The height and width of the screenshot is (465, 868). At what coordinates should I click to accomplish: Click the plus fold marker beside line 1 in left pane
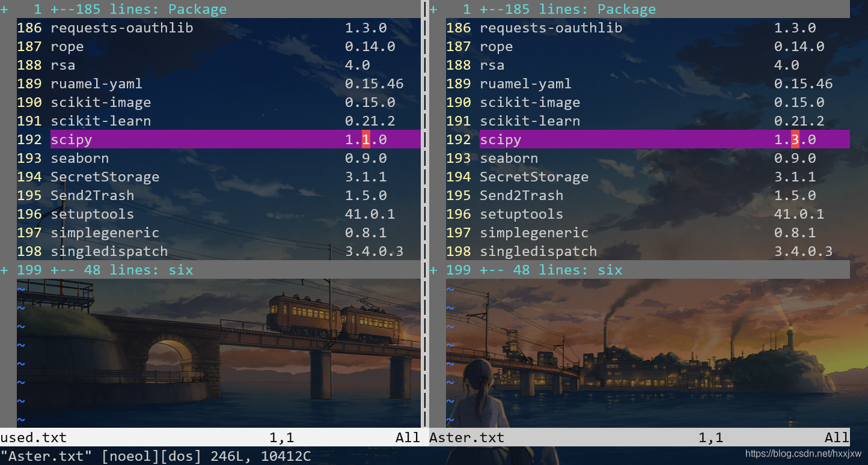coord(4,10)
